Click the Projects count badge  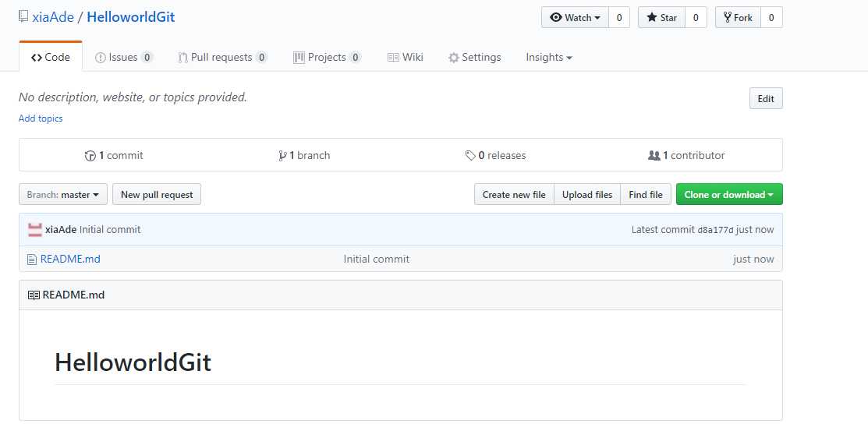[356, 58]
